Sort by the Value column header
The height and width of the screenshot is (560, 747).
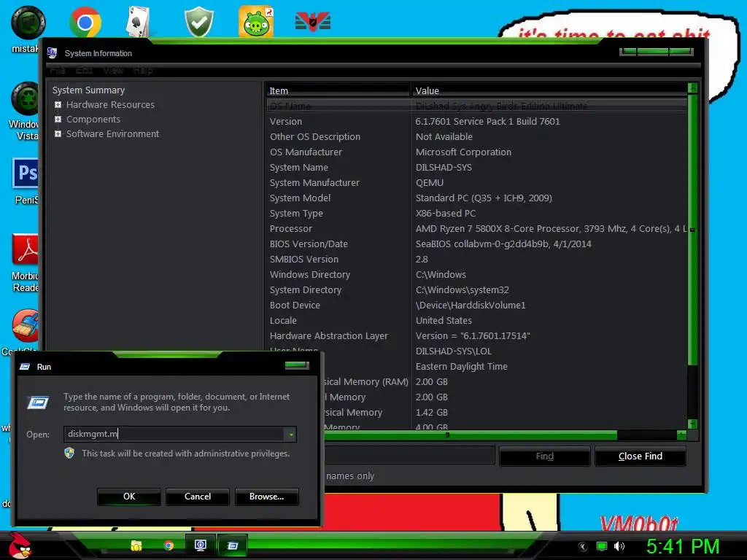[x=549, y=90]
